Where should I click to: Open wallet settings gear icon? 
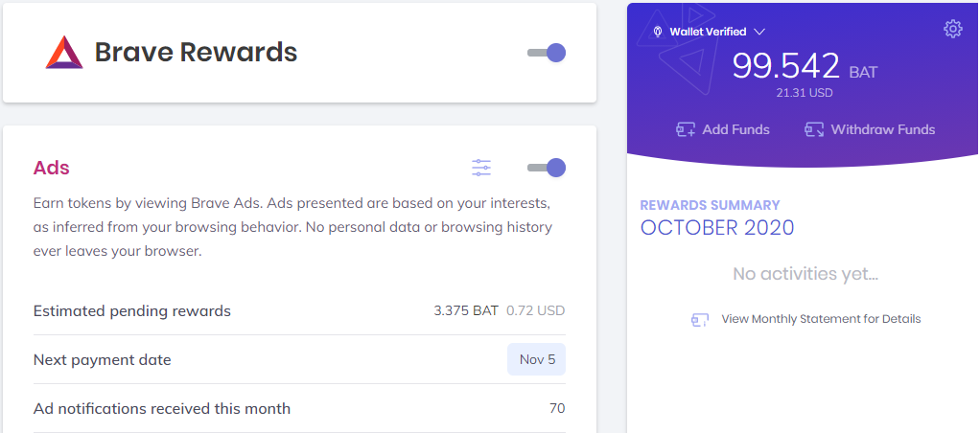coord(952,29)
